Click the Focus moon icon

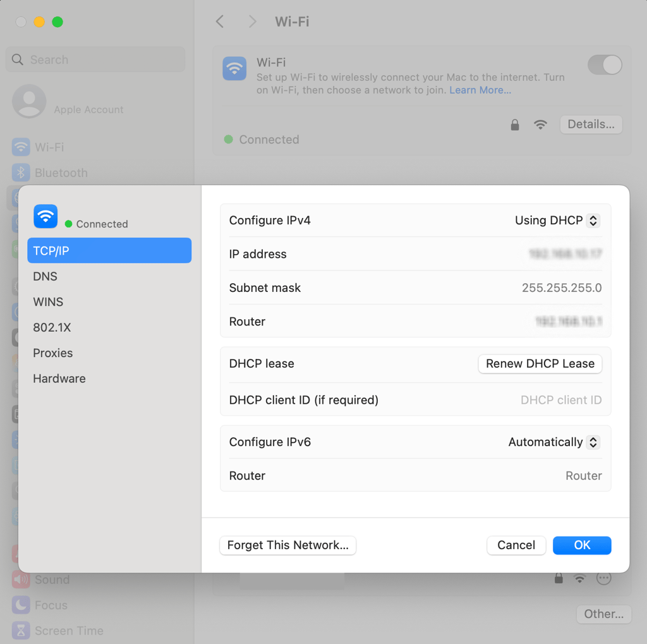[x=21, y=605]
